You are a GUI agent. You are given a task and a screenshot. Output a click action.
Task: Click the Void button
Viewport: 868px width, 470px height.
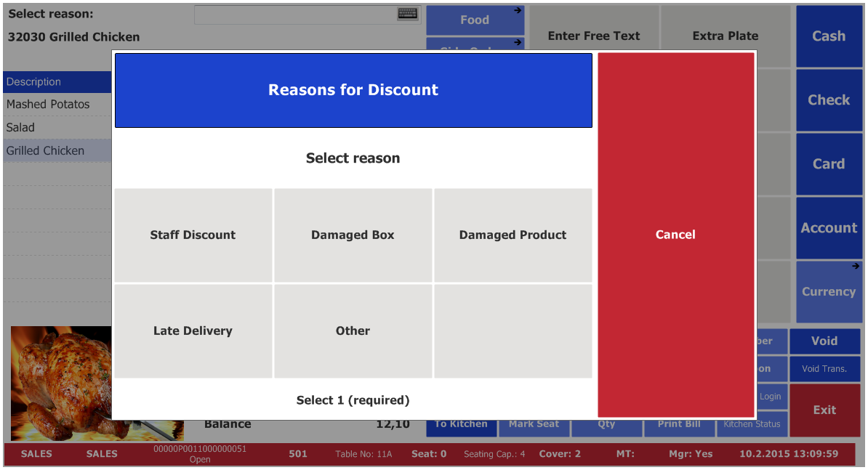click(x=824, y=341)
